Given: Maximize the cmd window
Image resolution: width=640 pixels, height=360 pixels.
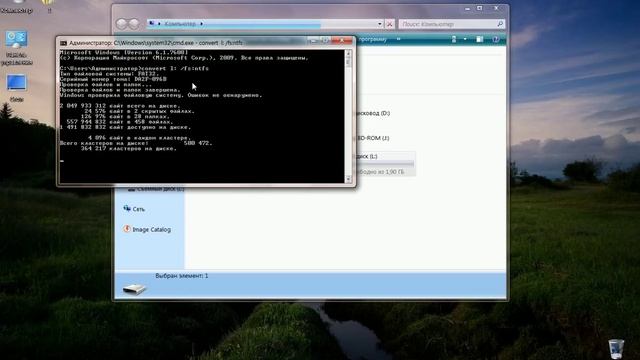Looking at the screenshot, I should (325, 40).
